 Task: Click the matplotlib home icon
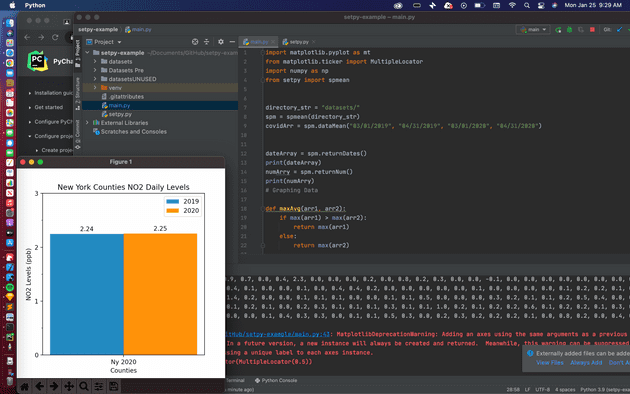[x=25, y=386]
